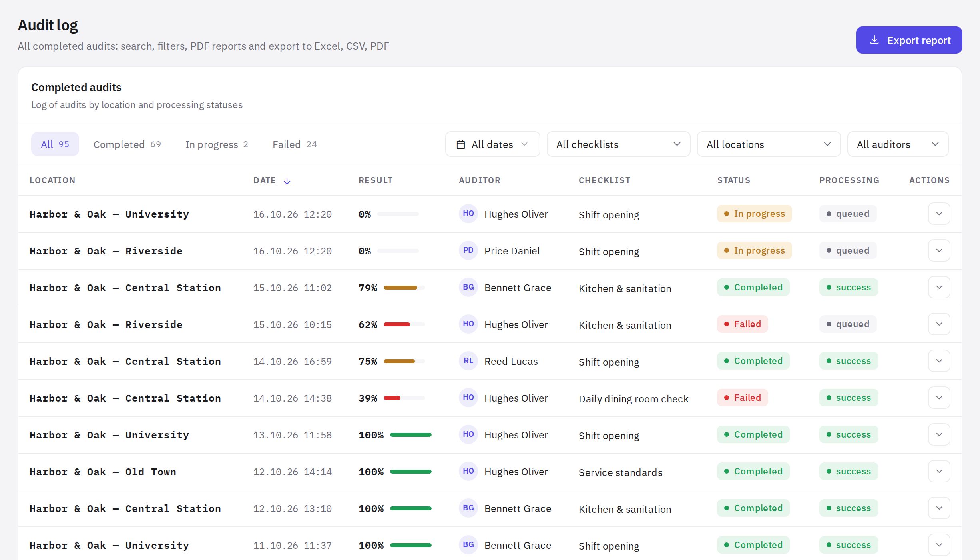This screenshot has height=560, width=980.
Task: Open the All checklists dropdown
Action: click(618, 144)
